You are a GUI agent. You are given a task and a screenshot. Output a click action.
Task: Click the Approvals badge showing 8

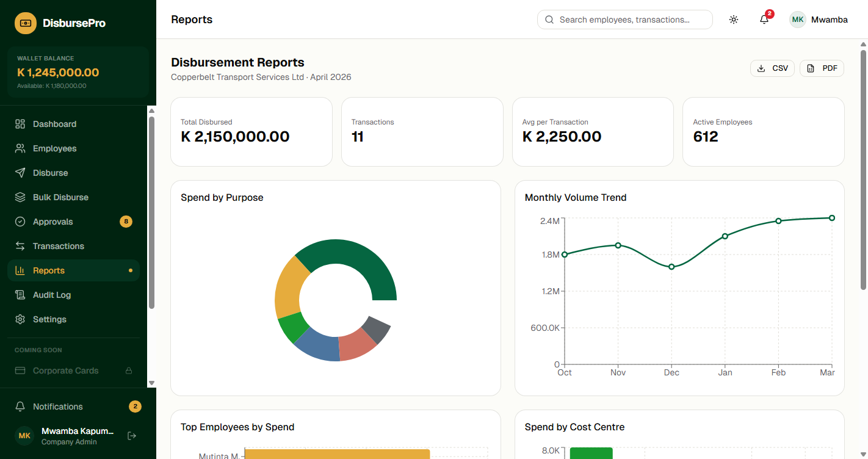click(x=126, y=222)
